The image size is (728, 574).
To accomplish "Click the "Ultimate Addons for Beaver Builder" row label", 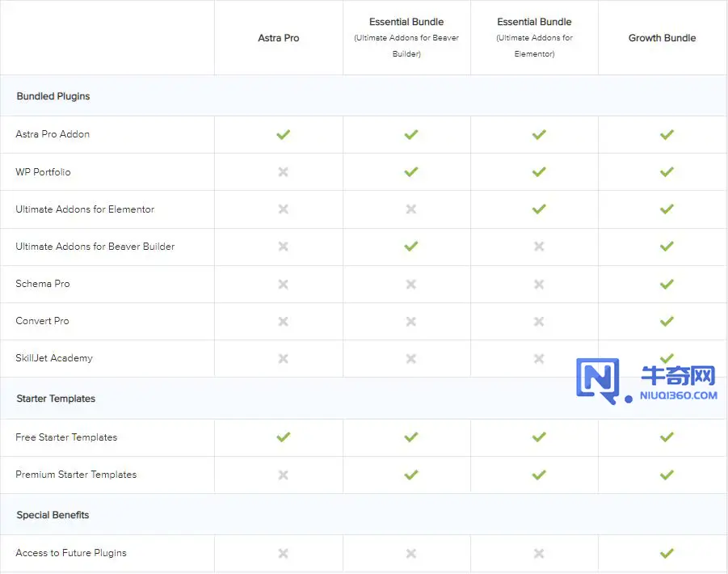I will [x=95, y=247].
